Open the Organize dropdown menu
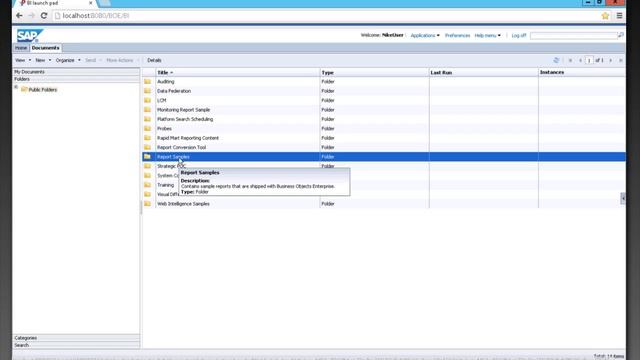The height and width of the screenshot is (360, 640). pyautogui.click(x=68, y=60)
